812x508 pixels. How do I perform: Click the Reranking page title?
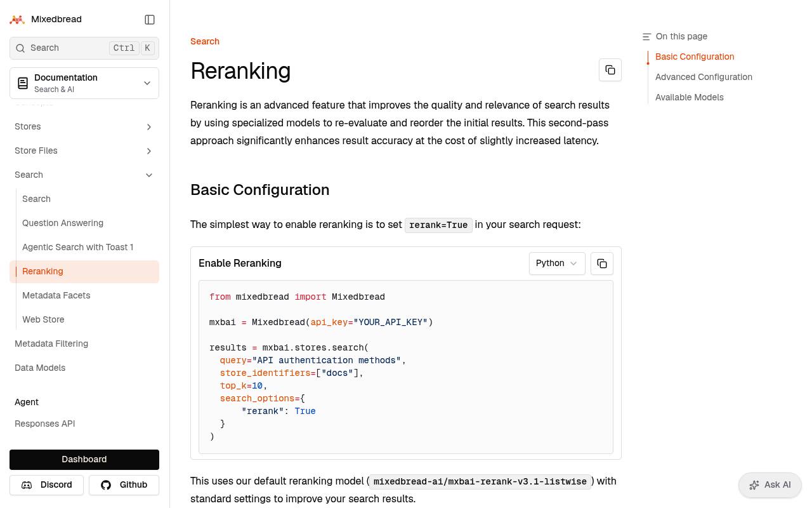pos(240,71)
